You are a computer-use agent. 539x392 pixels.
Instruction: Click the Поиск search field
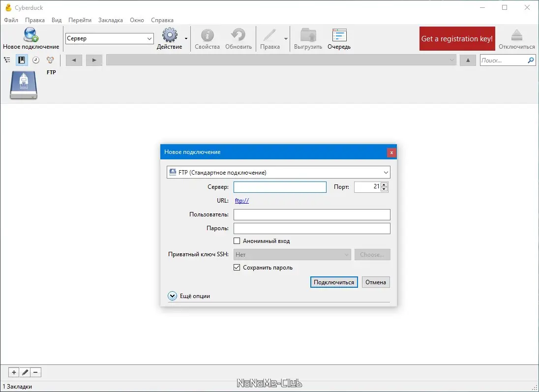tap(504, 60)
